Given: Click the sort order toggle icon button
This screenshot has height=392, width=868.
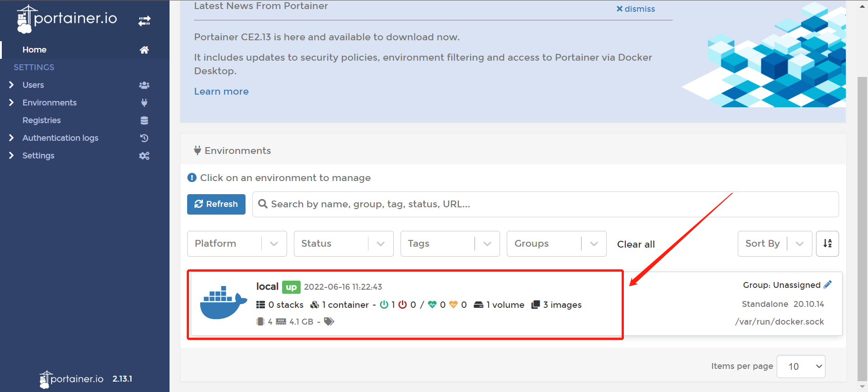Looking at the screenshot, I should pyautogui.click(x=827, y=244).
